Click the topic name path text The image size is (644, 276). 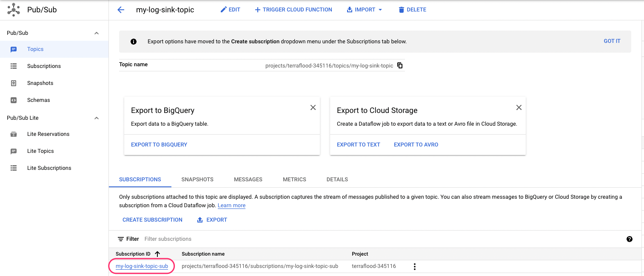[x=329, y=66]
